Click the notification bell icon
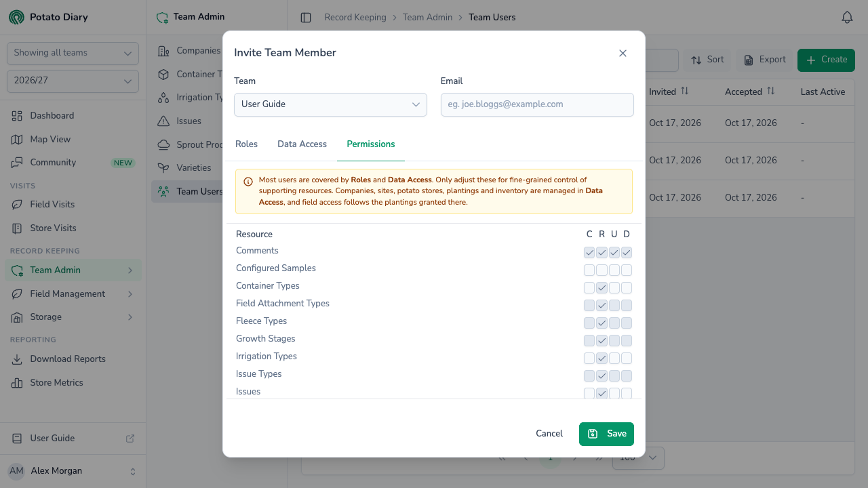 point(847,18)
